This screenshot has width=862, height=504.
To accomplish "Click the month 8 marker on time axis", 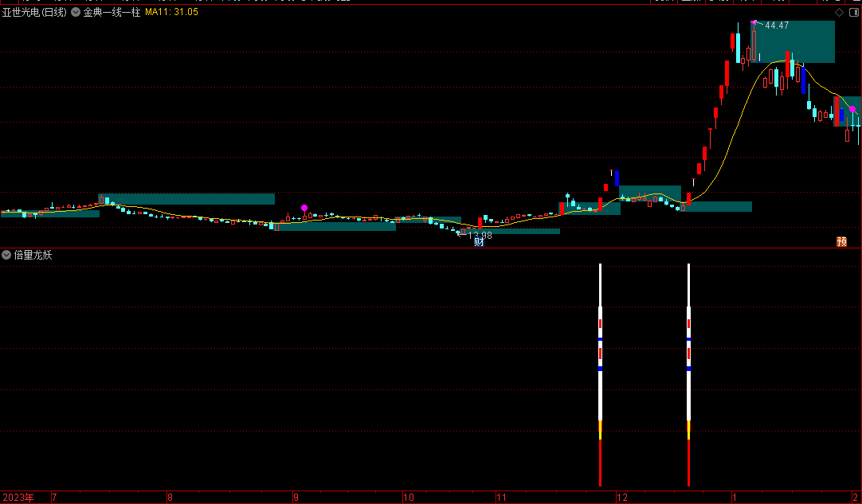I will (x=170, y=498).
